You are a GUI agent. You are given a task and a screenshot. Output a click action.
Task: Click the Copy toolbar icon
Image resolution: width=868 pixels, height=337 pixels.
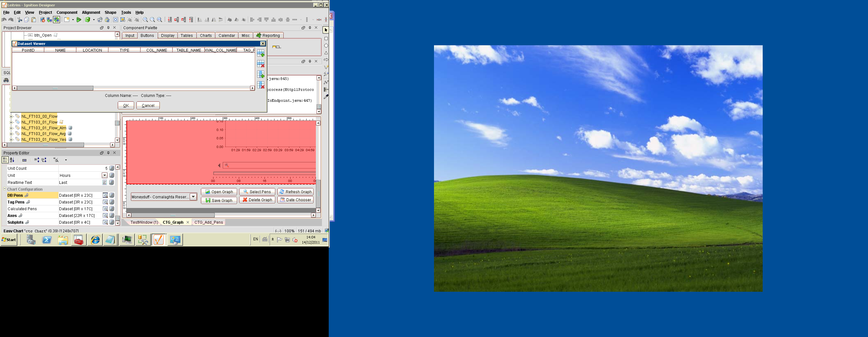pos(27,20)
